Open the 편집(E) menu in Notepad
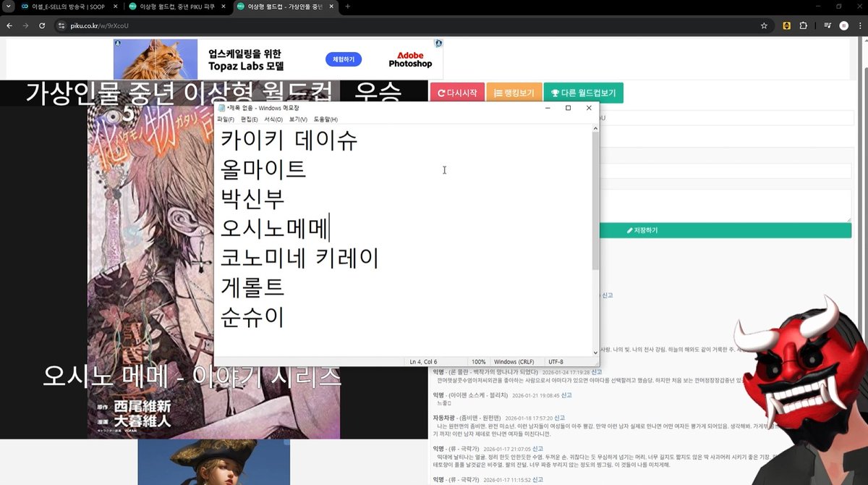 click(x=249, y=119)
